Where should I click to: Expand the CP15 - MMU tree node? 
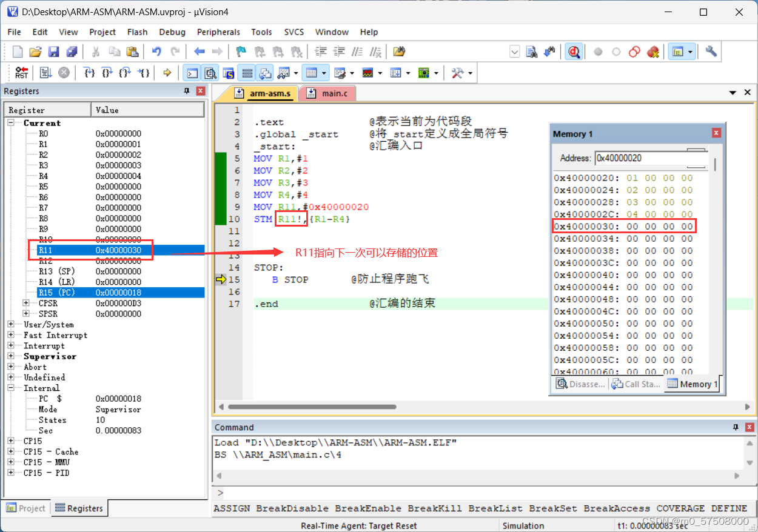click(10, 462)
